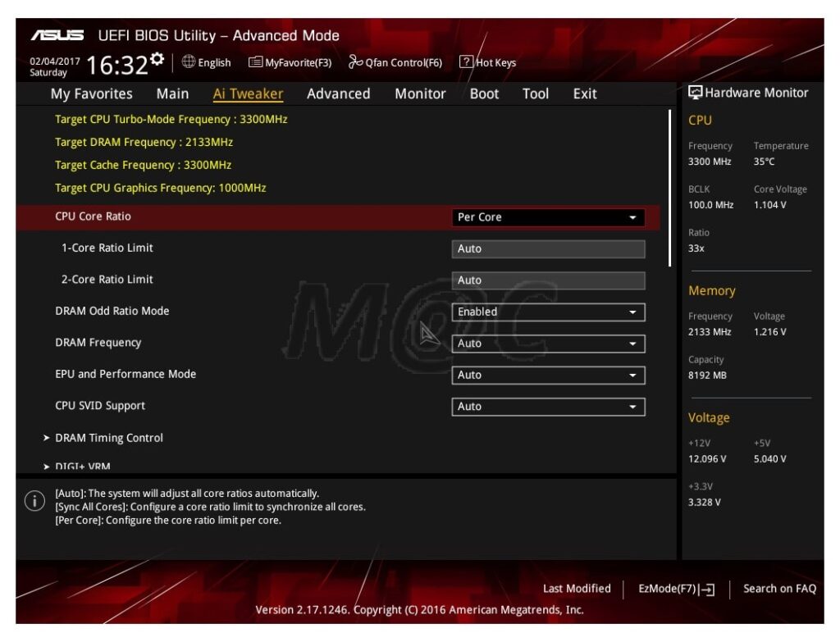Click the 1-Core Ratio Limit field

pos(548,249)
